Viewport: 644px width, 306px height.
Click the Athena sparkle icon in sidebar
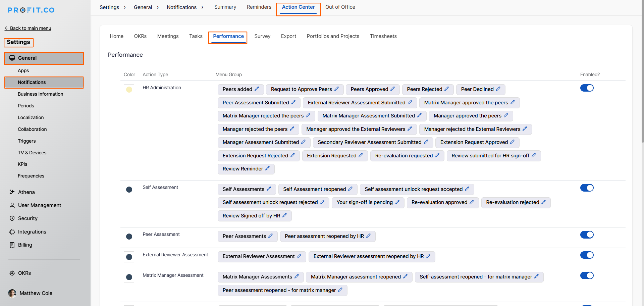pyautogui.click(x=12, y=192)
